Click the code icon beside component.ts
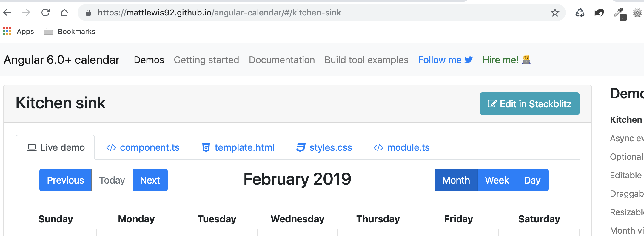 [111, 148]
